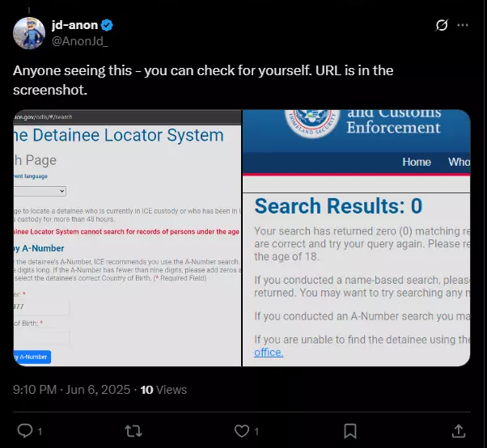
Task: Open the @AnonJd_ handle link
Action: coord(79,41)
